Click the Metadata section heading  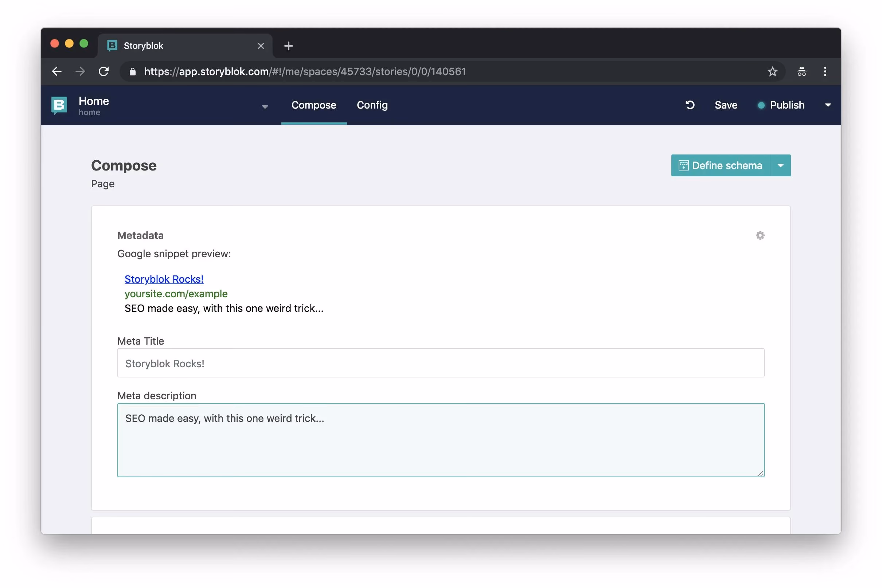pyautogui.click(x=140, y=235)
